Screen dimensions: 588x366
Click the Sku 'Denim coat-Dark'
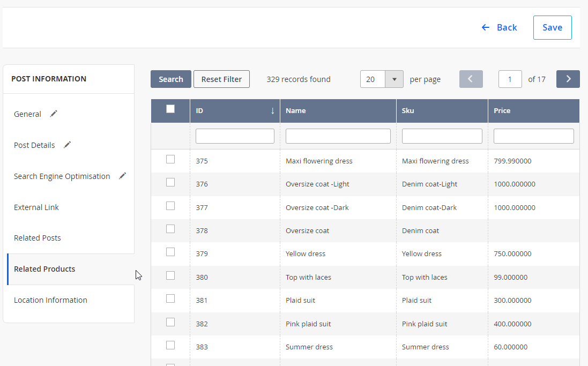click(x=429, y=208)
